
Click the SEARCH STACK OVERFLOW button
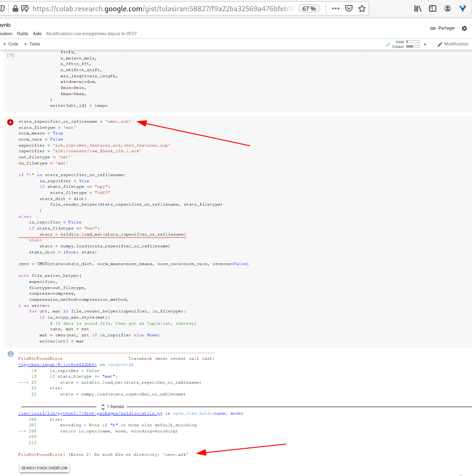(44, 468)
